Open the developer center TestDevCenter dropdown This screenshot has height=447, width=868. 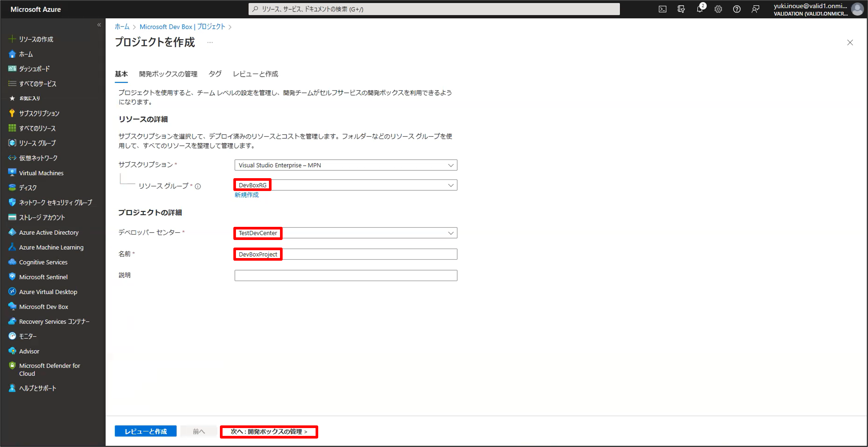(x=451, y=233)
